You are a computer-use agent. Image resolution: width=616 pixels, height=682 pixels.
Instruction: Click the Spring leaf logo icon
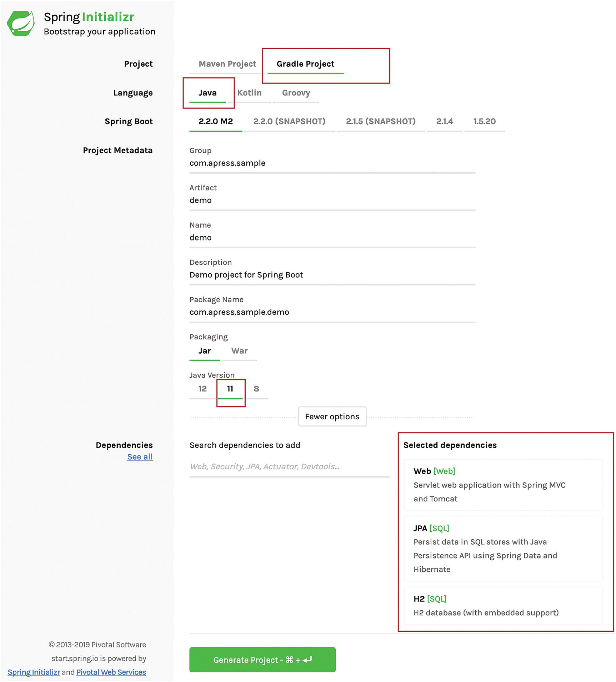21,23
